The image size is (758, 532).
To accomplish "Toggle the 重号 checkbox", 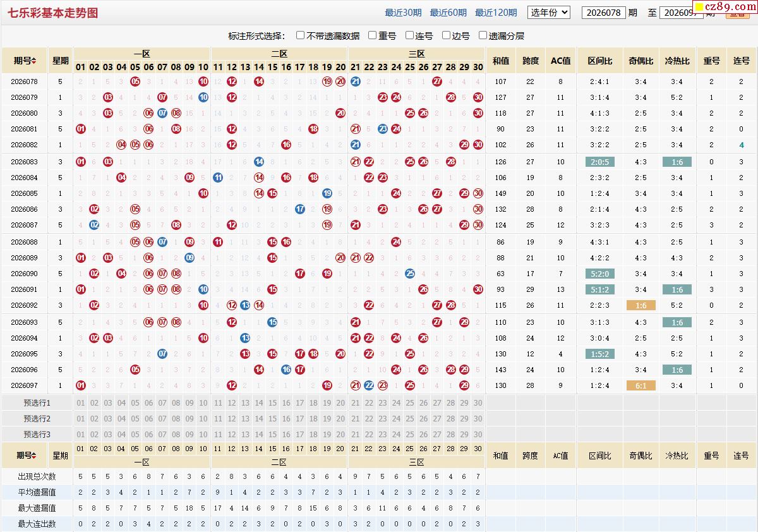I will 373,35.
